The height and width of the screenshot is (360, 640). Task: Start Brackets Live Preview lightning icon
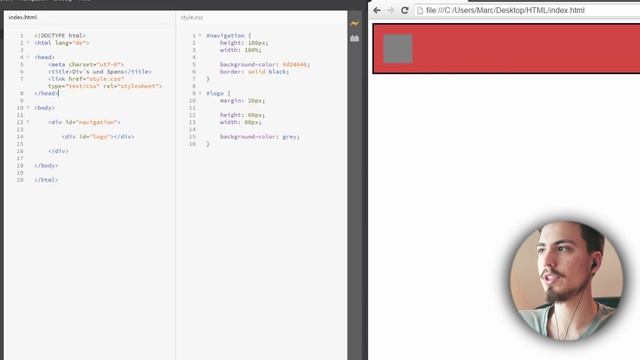pyautogui.click(x=354, y=24)
